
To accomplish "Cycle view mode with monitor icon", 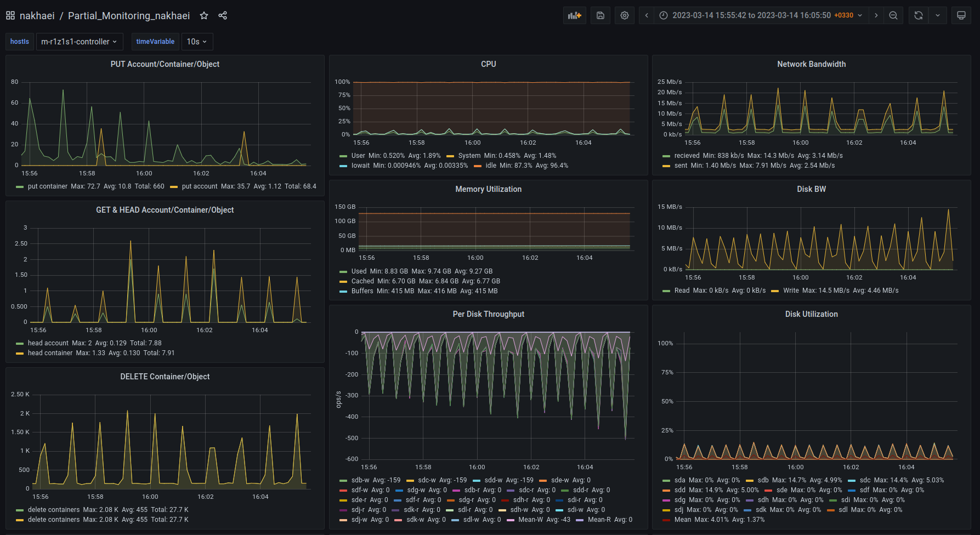I will 961,15.
